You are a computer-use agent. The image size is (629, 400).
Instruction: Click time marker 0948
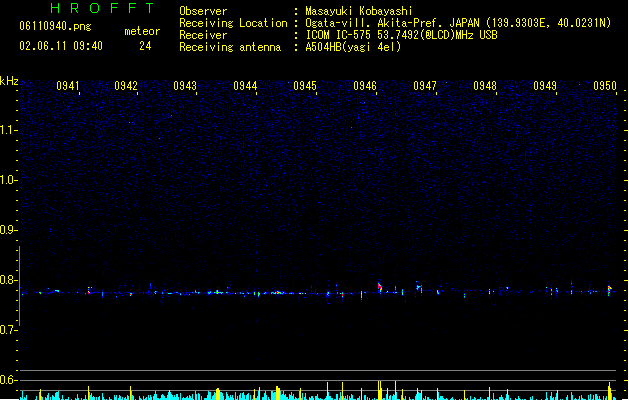coord(485,86)
